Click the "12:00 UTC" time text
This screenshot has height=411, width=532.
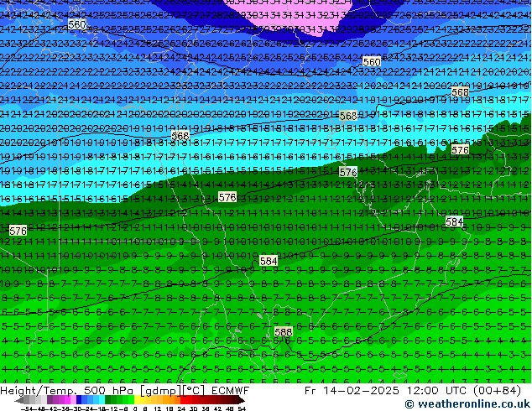pyautogui.click(x=436, y=391)
